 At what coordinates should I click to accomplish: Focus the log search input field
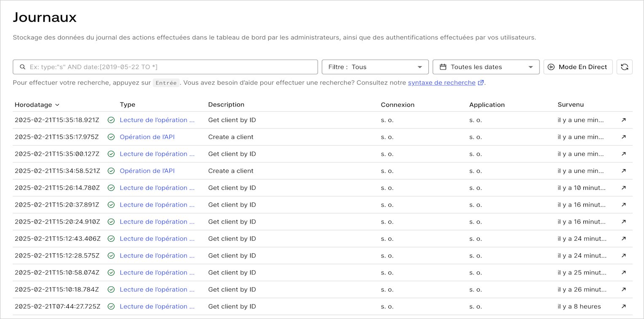(x=166, y=67)
